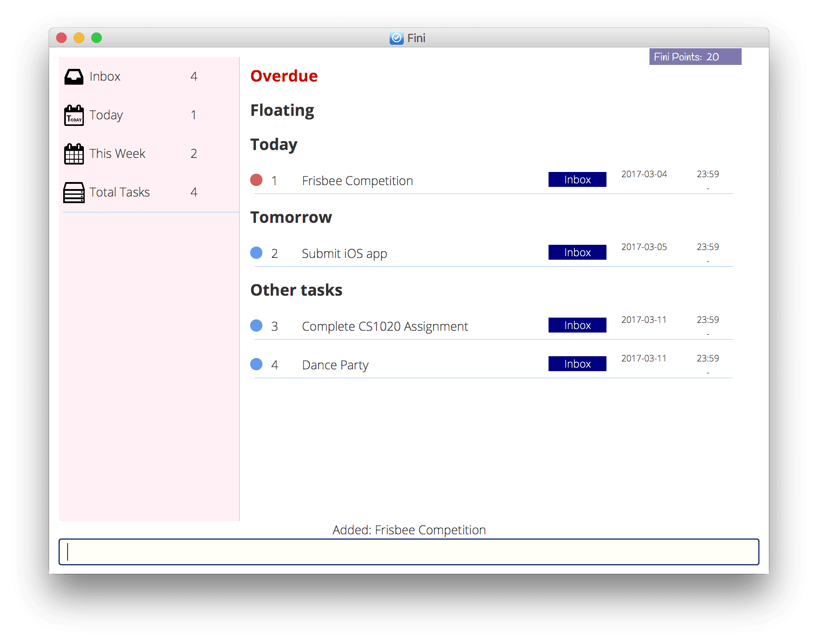Click the Fini app icon in title bar
Screen dimensions: 818x644
(x=396, y=38)
